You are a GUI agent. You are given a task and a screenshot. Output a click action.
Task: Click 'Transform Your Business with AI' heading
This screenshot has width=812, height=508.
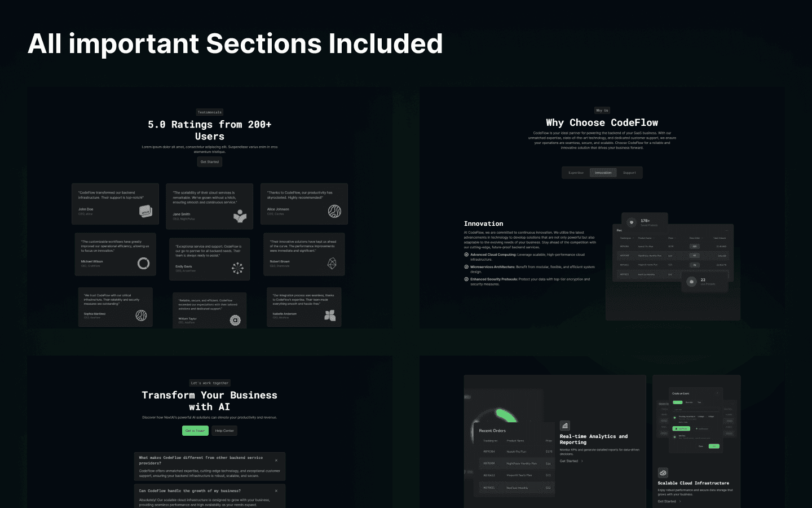[210, 401]
